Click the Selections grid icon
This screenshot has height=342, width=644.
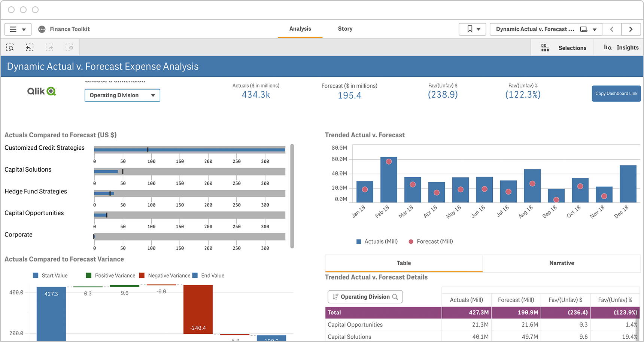545,48
